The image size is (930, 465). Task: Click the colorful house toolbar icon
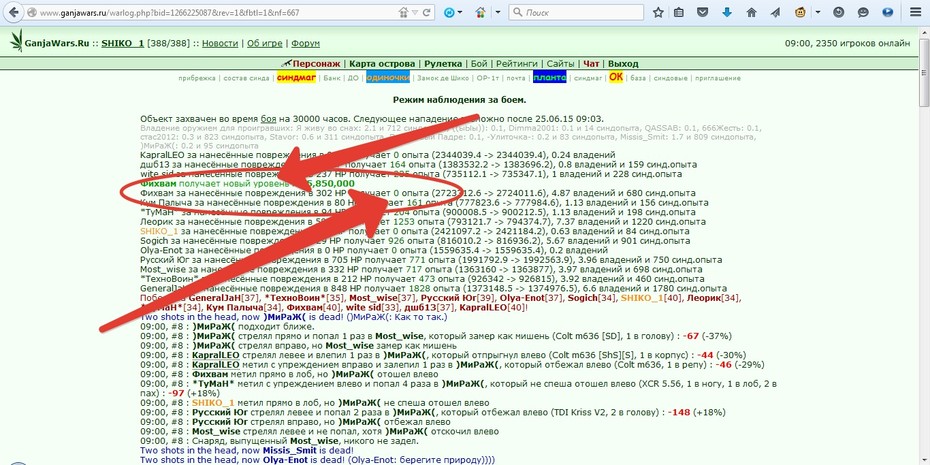pyautogui.click(x=482, y=12)
